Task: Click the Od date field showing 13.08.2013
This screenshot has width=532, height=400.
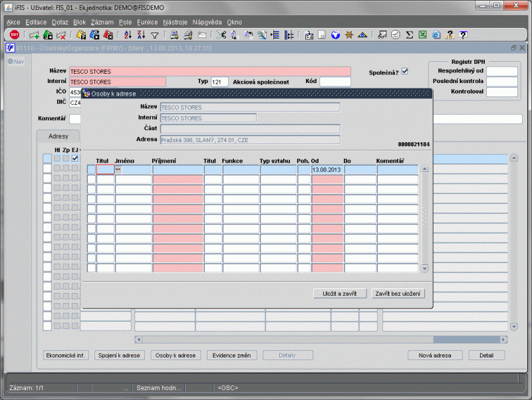Action: pyautogui.click(x=327, y=170)
